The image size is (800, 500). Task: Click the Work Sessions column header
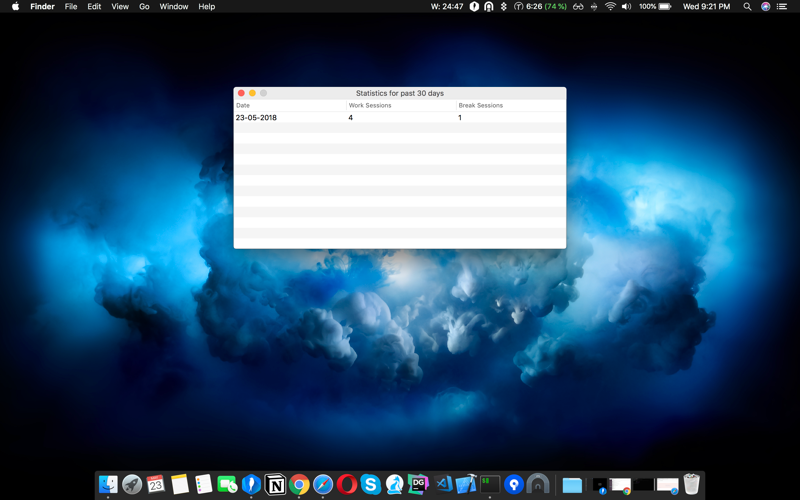[400, 105]
